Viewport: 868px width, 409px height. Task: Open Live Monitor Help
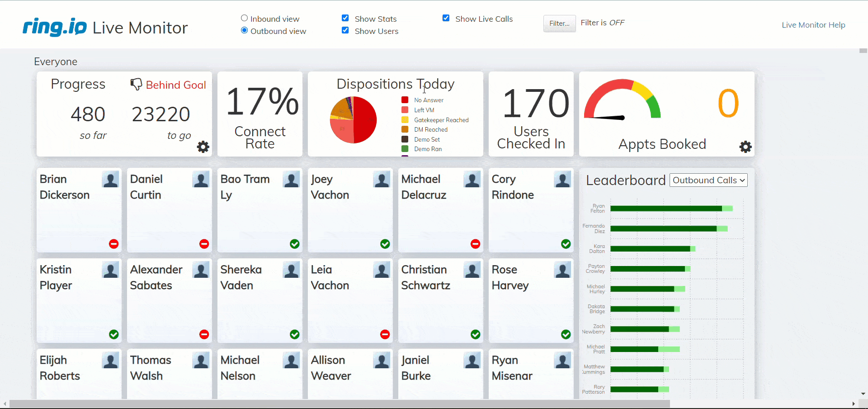pos(813,25)
